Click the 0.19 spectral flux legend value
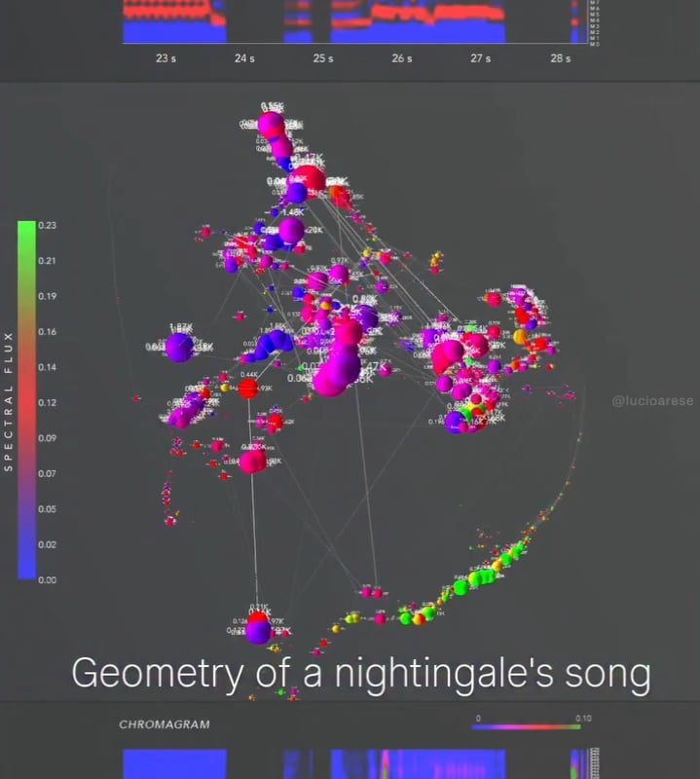700x779 pixels. (47, 296)
